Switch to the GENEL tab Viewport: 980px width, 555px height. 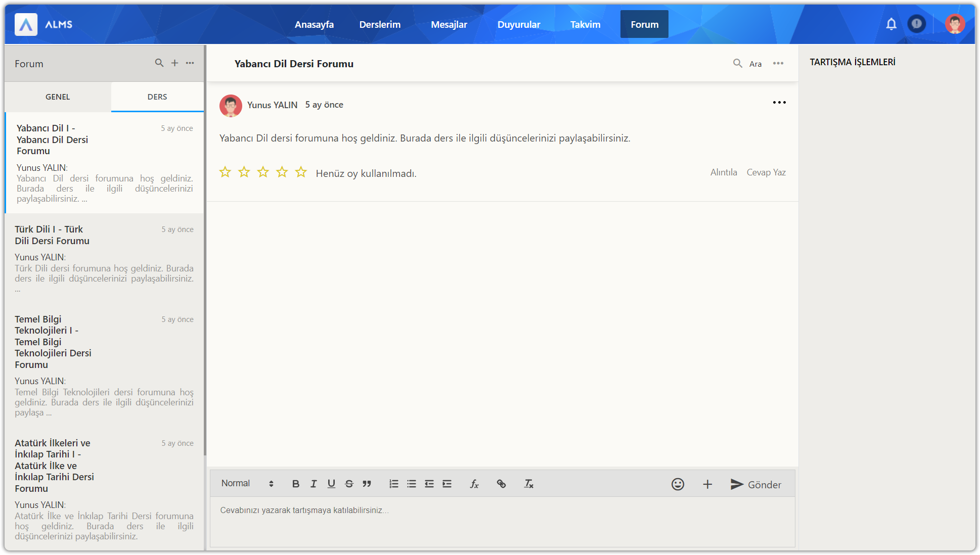pos(58,97)
